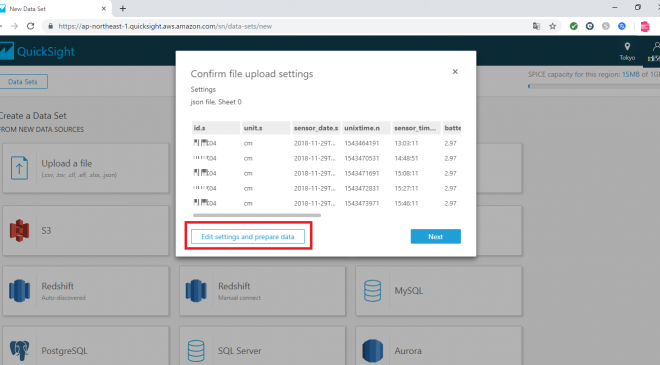
Task: Select Redshift Manual connect data source
Action: [x=262, y=291]
